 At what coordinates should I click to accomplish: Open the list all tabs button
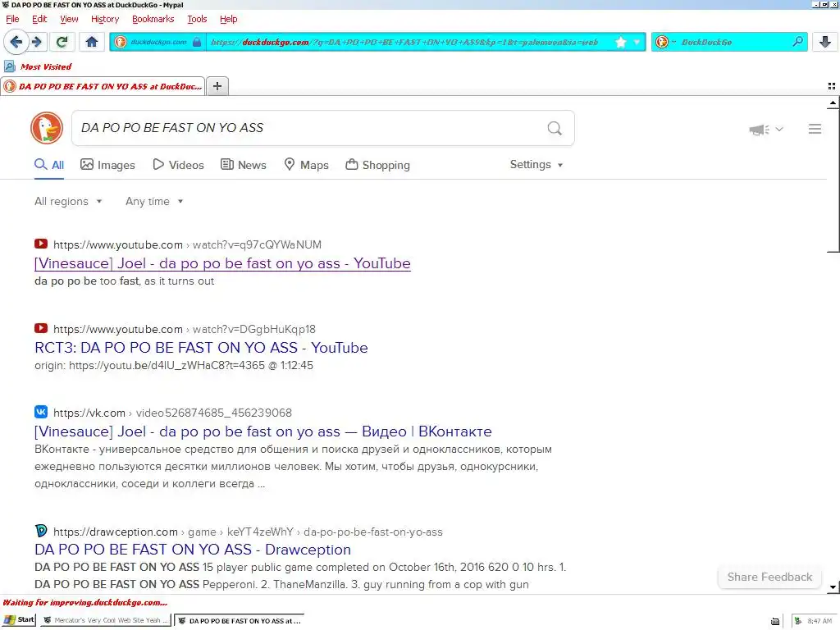point(832,86)
